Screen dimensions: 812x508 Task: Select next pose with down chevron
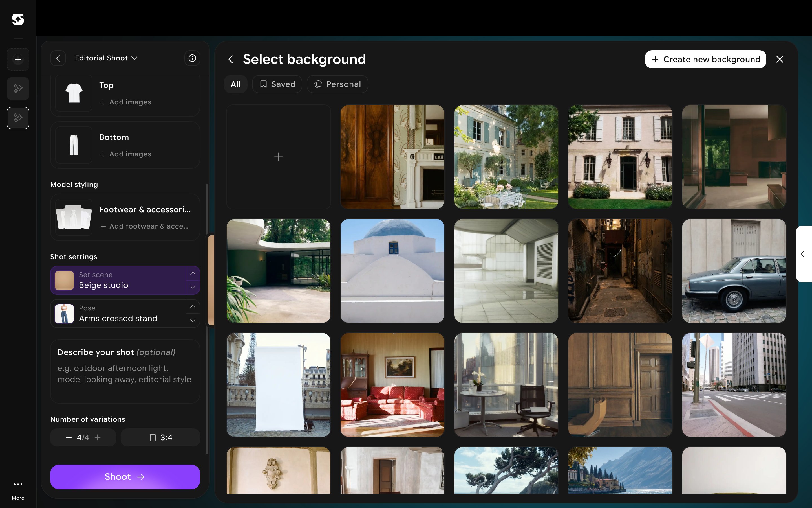pos(193,321)
